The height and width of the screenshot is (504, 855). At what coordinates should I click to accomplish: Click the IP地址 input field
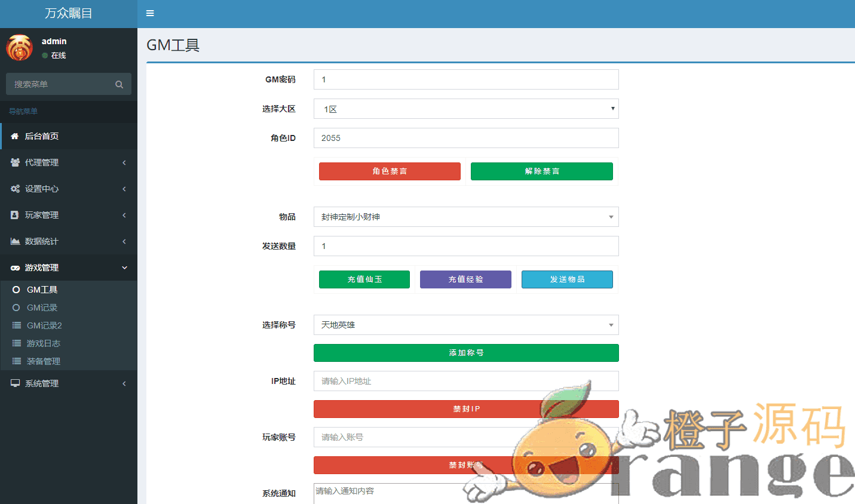click(x=465, y=381)
